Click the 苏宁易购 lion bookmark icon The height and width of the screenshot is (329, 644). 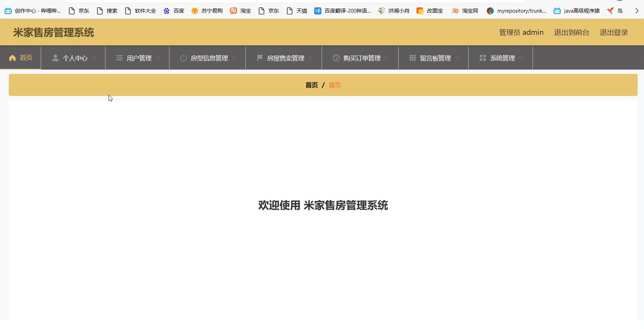[195, 11]
